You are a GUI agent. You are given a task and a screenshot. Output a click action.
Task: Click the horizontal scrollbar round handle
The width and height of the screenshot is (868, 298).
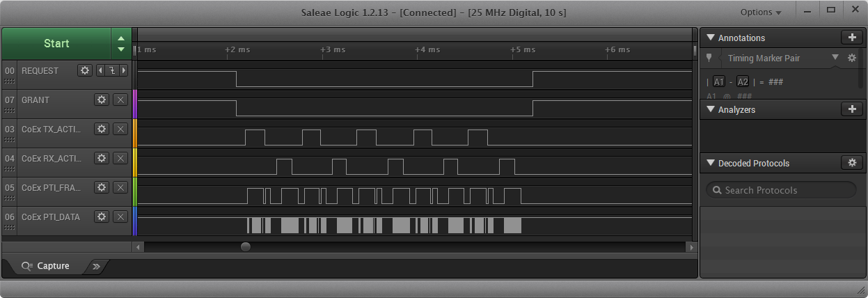tap(246, 246)
